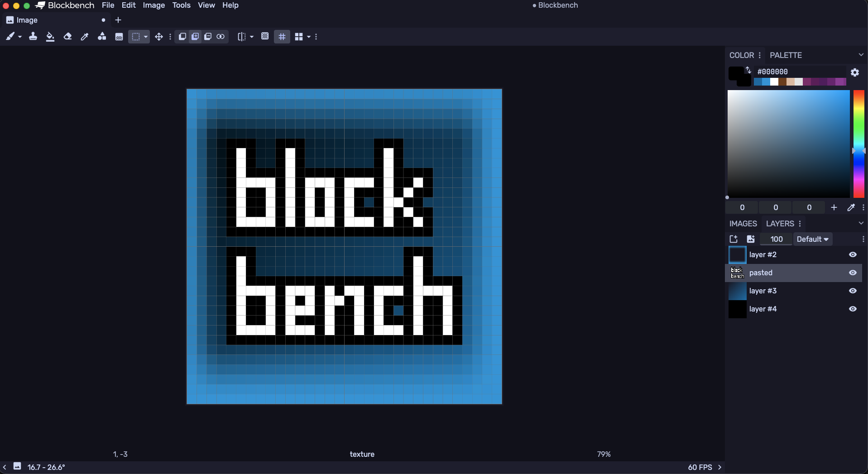Click the hue slider bar
The width and height of the screenshot is (868, 474).
coord(859,144)
